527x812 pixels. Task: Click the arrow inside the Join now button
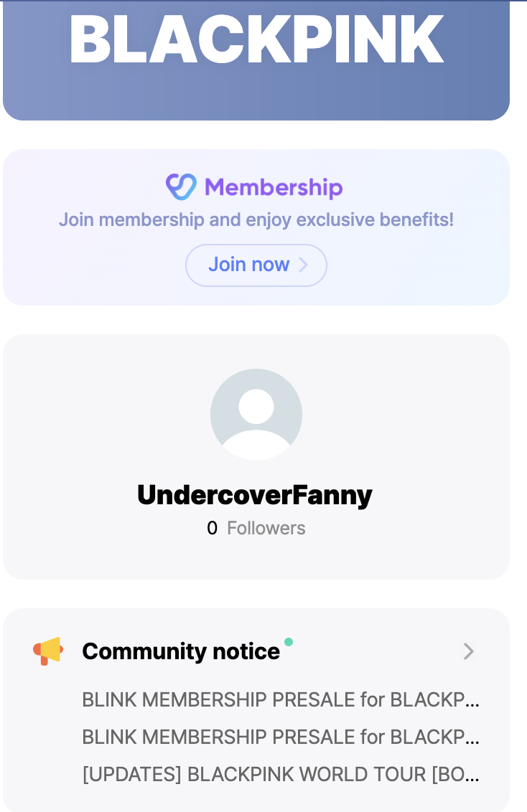tap(304, 265)
